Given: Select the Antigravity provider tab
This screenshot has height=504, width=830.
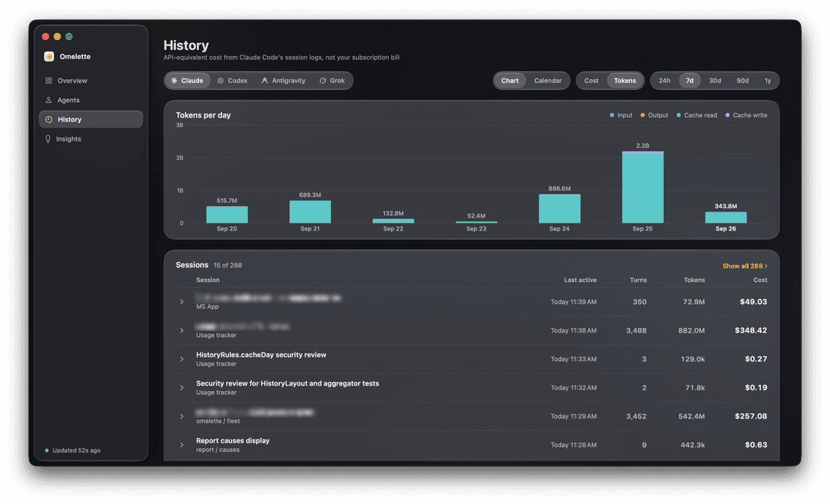Looking at the screenshot, I should pos(283,81).
